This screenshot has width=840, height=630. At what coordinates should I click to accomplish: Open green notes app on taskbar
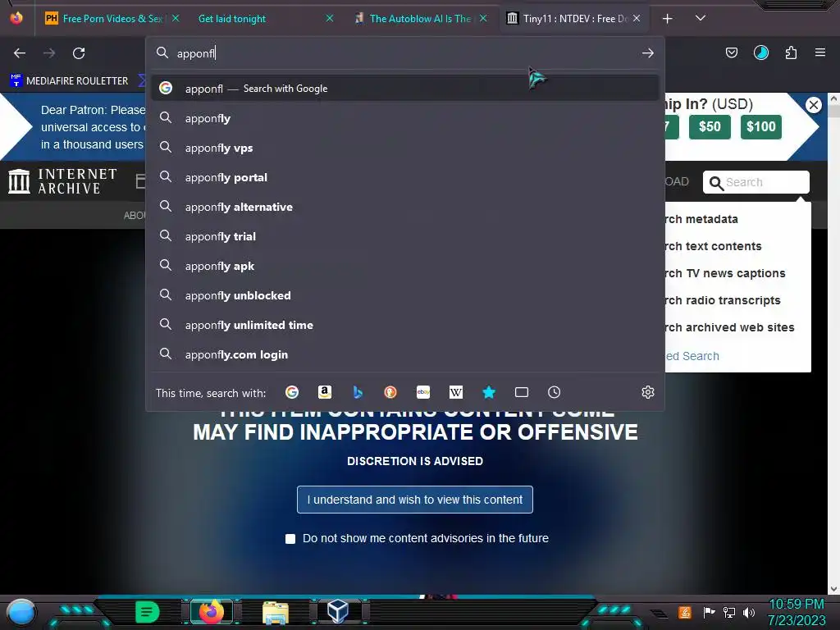click(148, 612)
